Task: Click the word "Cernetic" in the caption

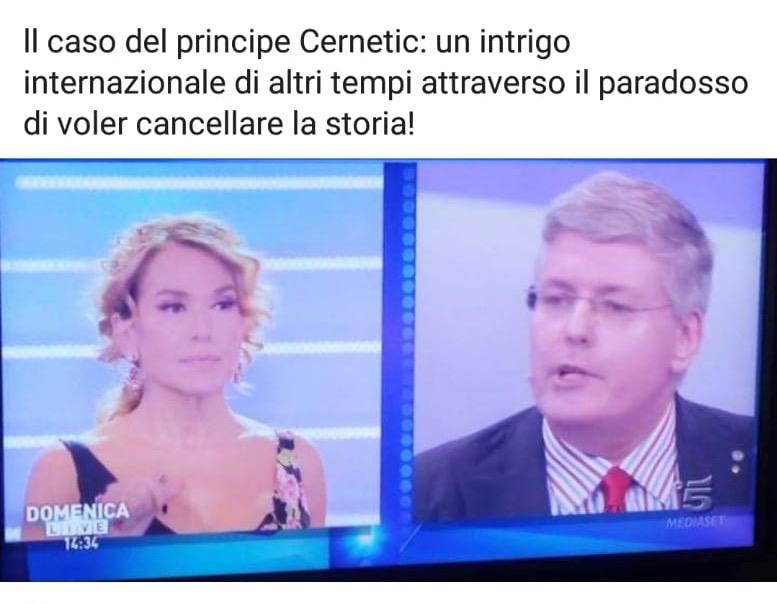Action: click(x=359, y=42)
